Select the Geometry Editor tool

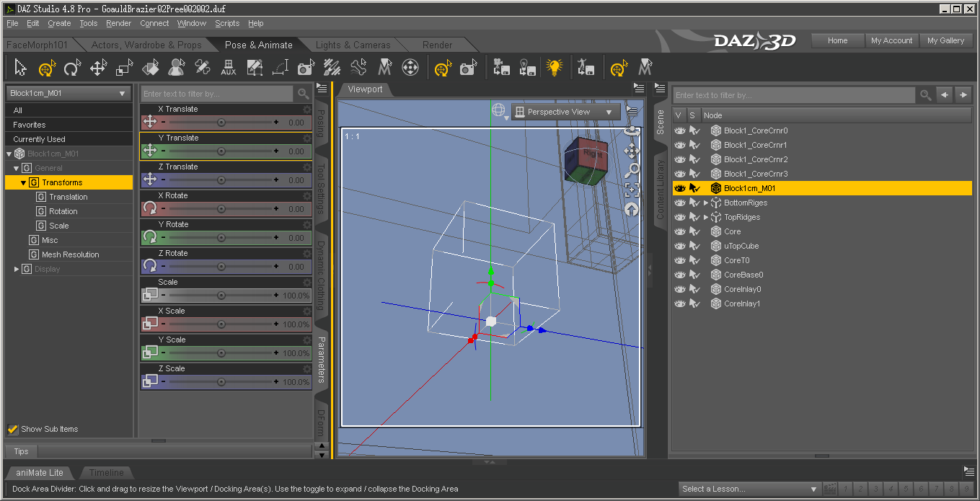255,68
